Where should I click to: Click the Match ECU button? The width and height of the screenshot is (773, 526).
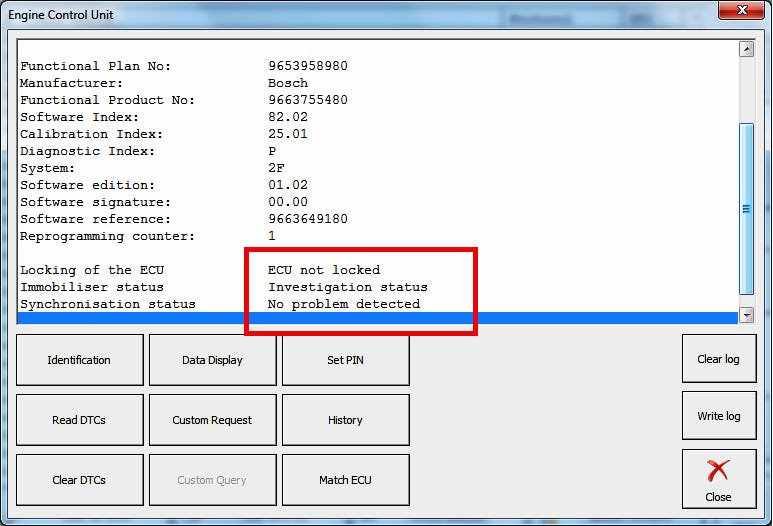point(346,480)
